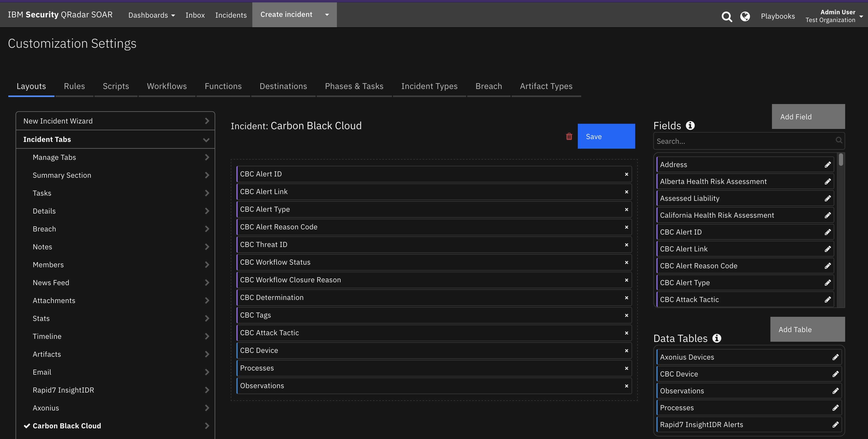Edit Rapid7 InsightIDR Alerts data table

click(x=835, y=424)
